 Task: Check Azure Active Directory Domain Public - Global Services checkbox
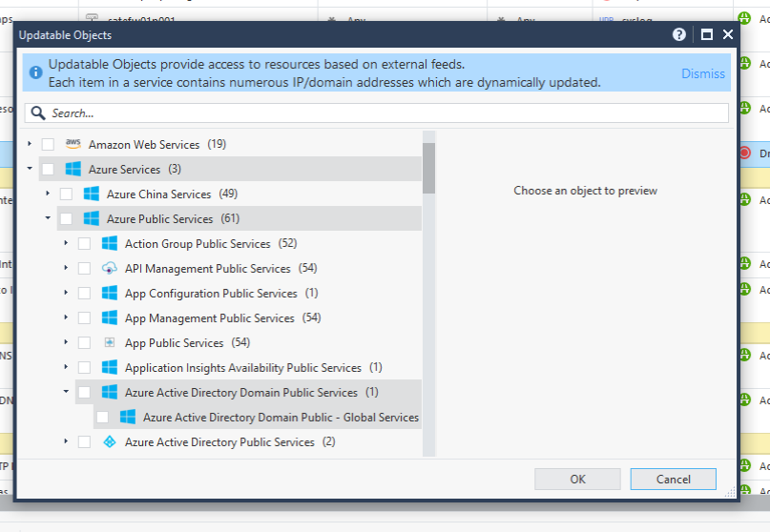pos(102,418)
